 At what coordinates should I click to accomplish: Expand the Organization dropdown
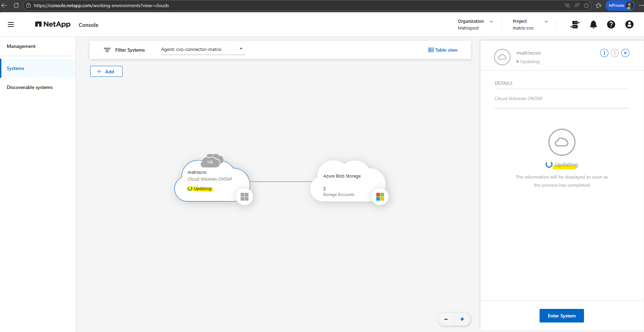[x=491, y=21]
